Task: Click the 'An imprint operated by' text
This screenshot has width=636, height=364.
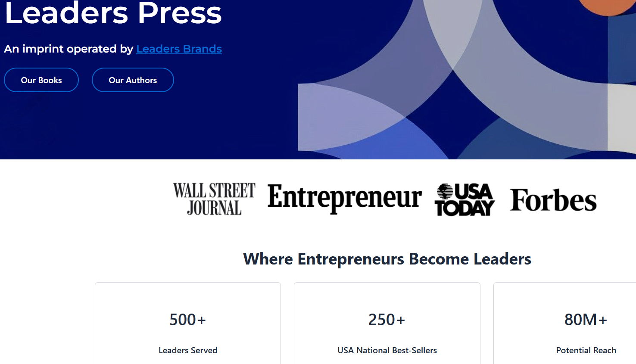Action: 69,49
